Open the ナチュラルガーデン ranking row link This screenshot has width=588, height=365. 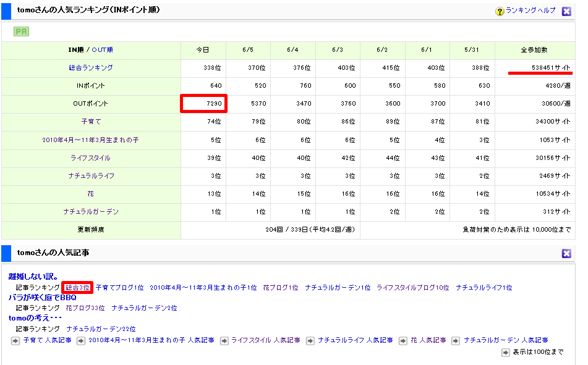pyautogui.click(x=91, y=212)
